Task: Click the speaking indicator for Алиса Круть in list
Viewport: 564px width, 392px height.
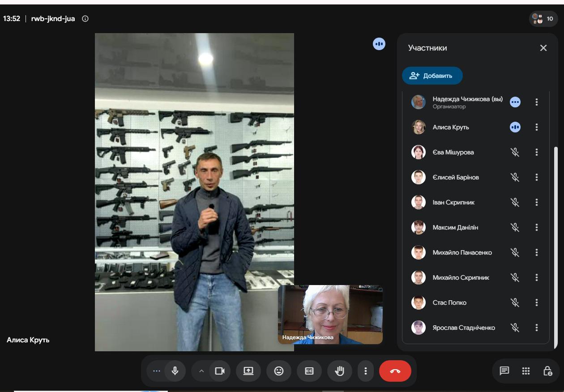Action: click(x=515, y=127)
